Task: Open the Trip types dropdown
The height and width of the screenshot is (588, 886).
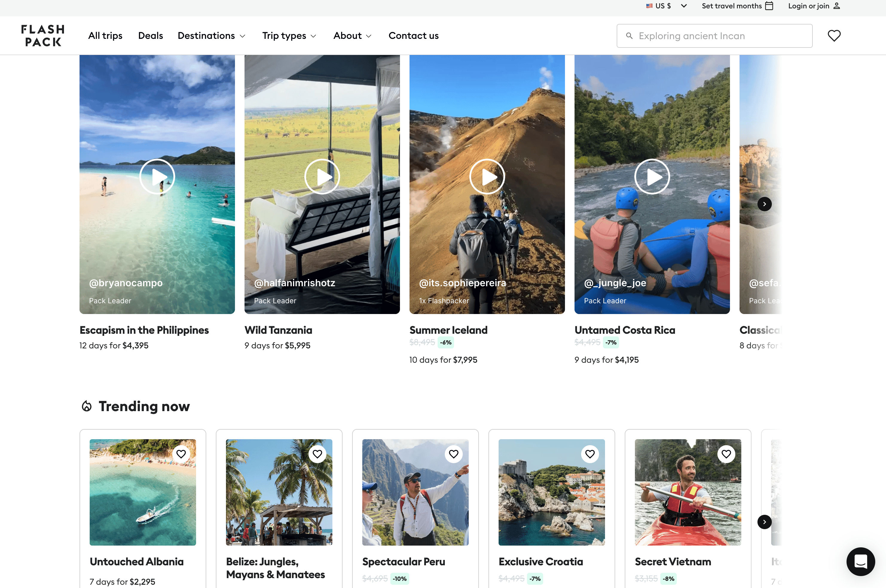Action: [x=289, y=36]
